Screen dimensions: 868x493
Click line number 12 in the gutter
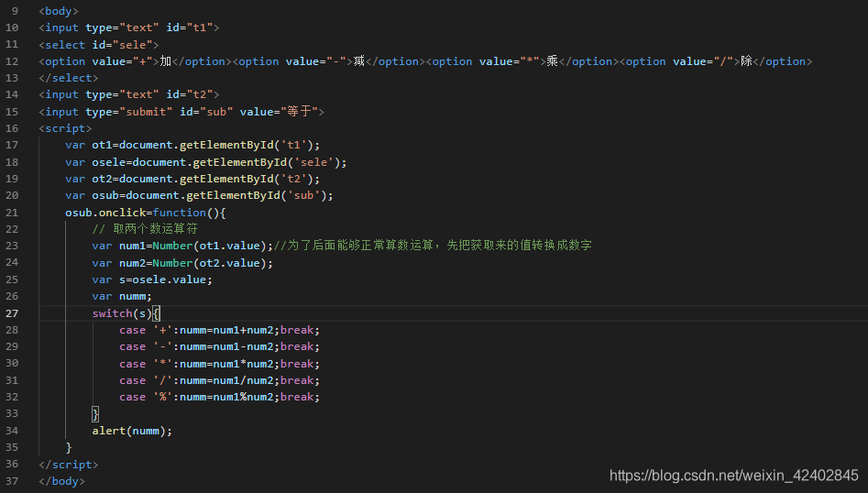tap(12, 61)
